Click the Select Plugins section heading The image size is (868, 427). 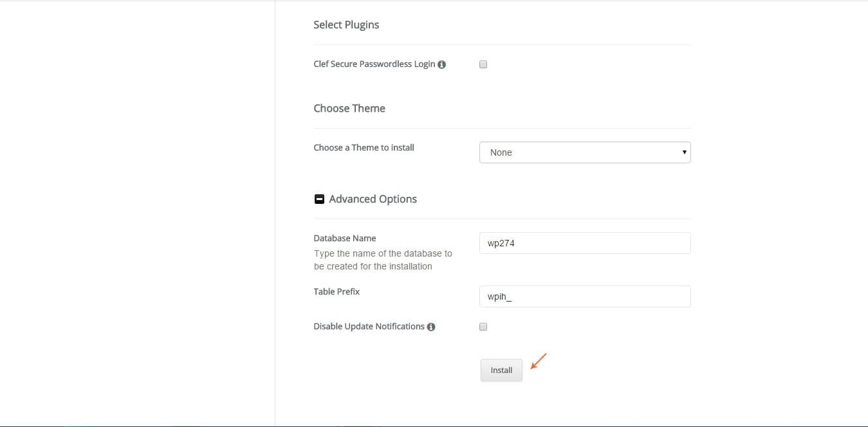[x=346, y=25]
